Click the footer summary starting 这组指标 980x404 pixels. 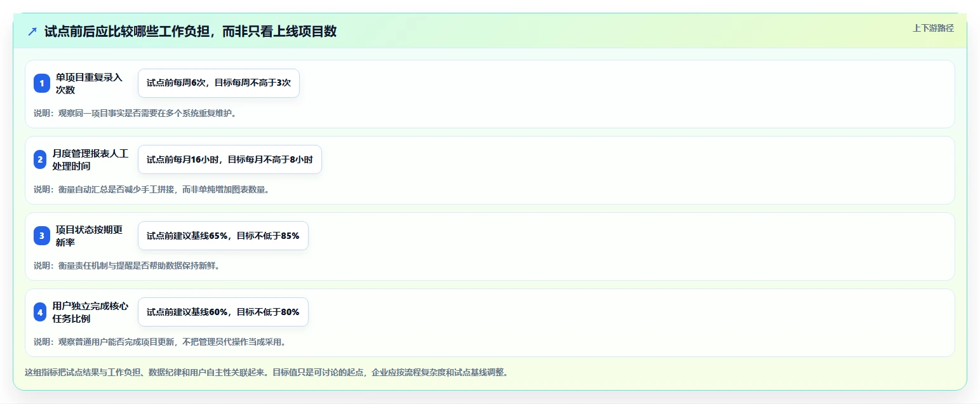tap(266, 372)
